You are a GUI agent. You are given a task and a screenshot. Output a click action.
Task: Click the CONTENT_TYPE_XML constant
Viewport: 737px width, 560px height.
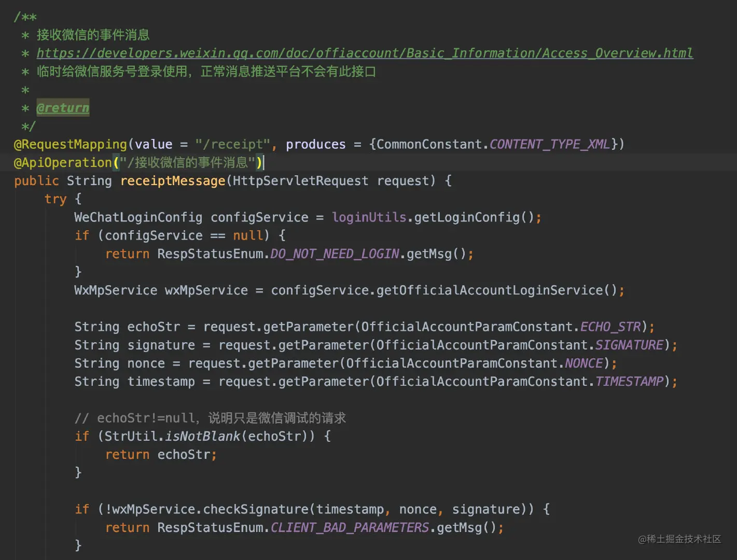[550, 144]
